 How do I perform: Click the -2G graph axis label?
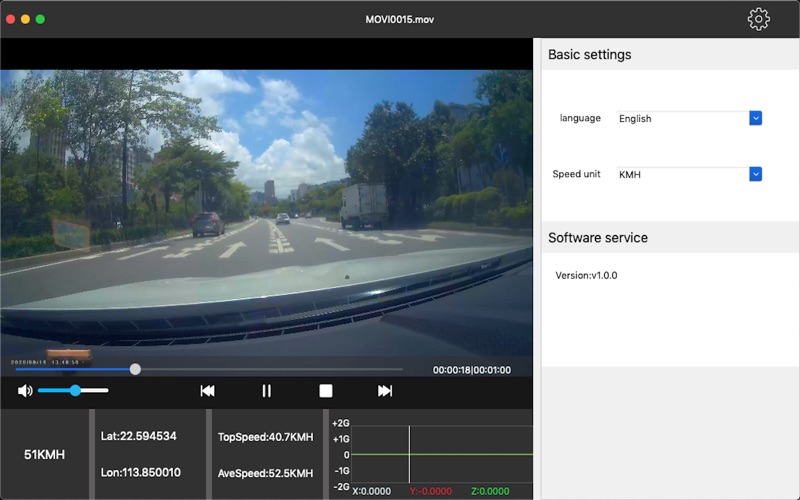(x=341, y=486)
